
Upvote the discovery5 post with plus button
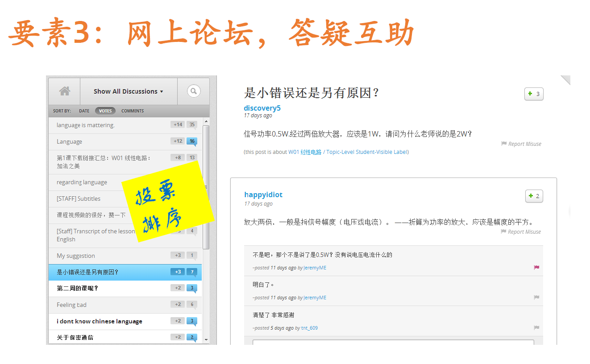tap(534, 94)
